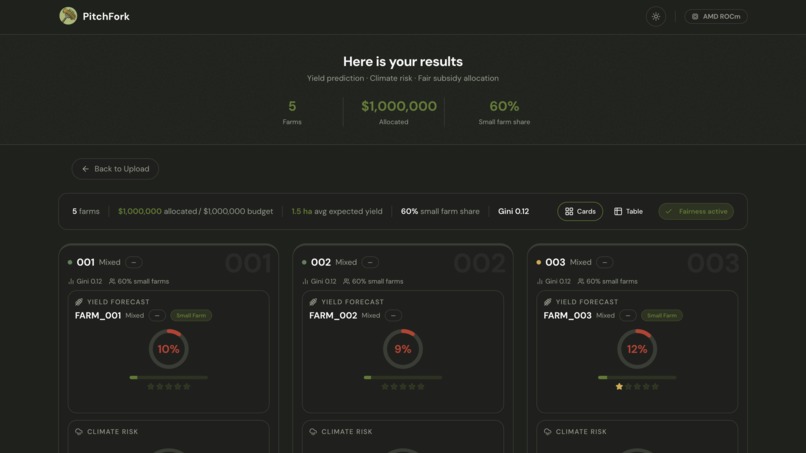This screenshot has width=806, height=453.
Task: Click the yield progress bar under 12%
Action: [637, 377]
